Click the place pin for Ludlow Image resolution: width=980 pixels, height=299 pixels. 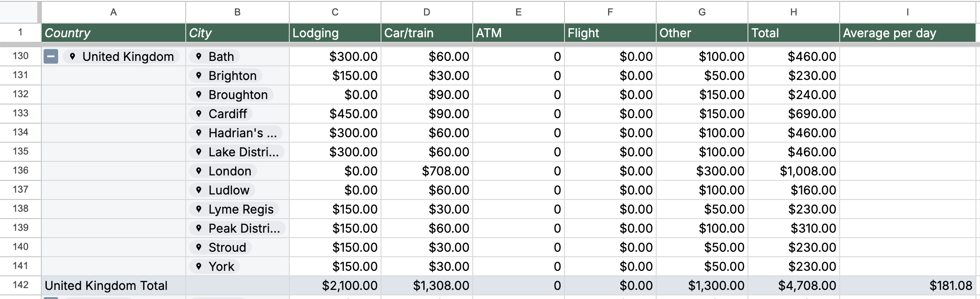pyautogui.click(x=198, y=190)
